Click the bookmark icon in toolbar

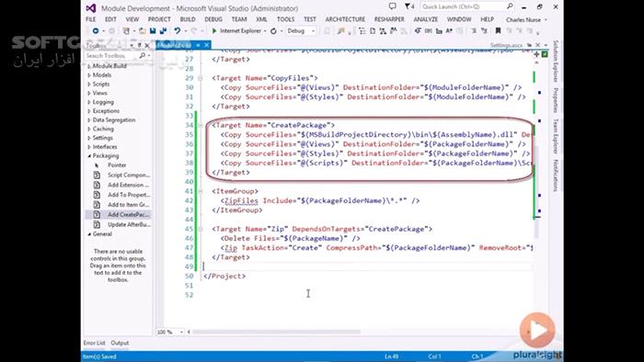498,30
